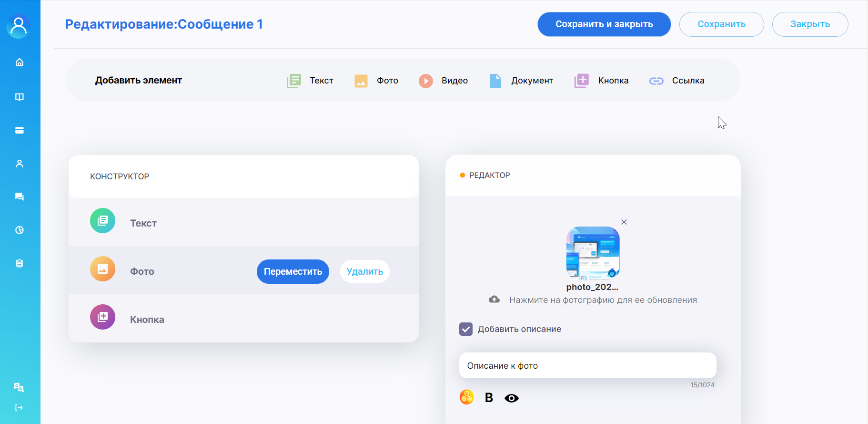Click the text Нажмите на фотографию для ее обновления
This screenshot has width=868, height=424.
point(603,300)
